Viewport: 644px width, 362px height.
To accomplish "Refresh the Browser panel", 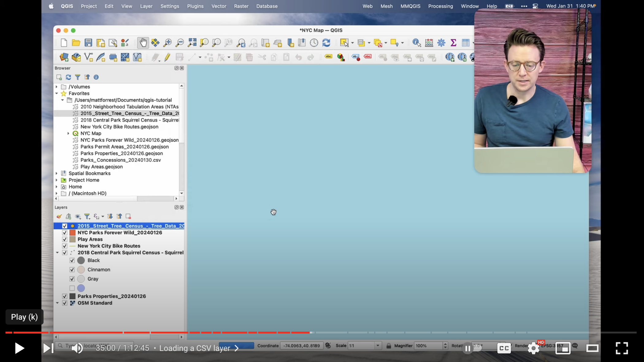I will click(x=68, y=77).
